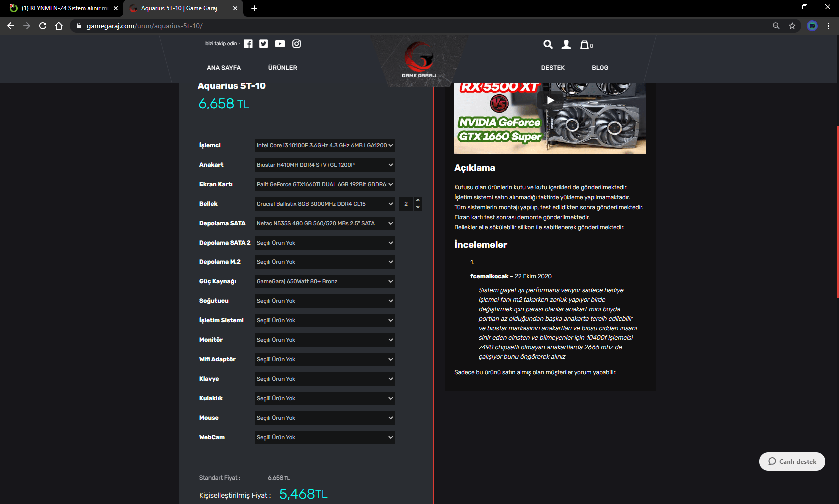The image size is (839, 504).
Task: Open the WebCam dropdown
Action: pos(325,437)
